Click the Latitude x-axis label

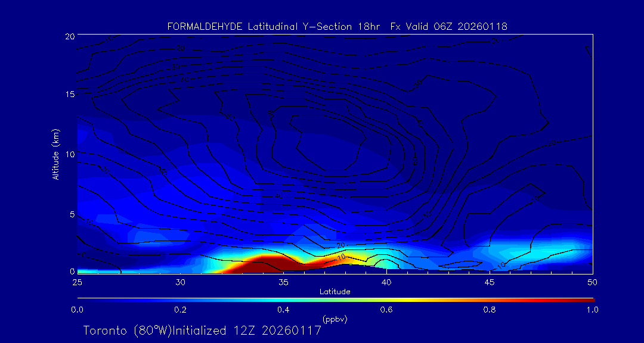[x=335, y=292]
